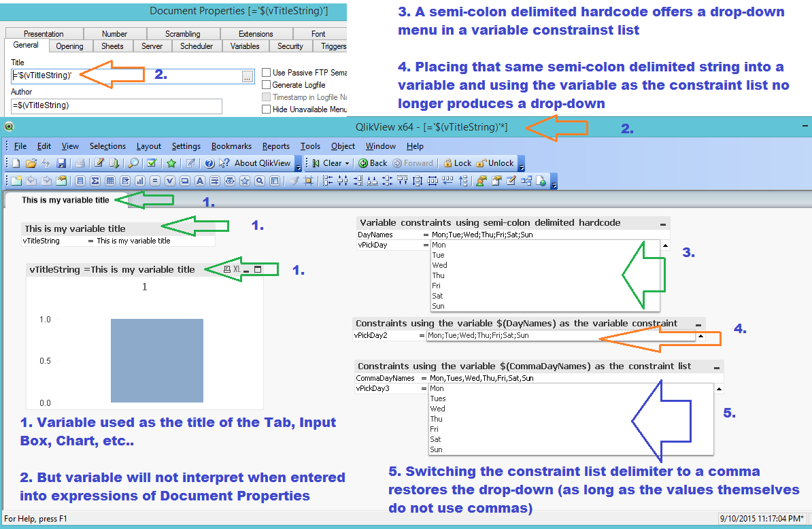Click print icon on chart caption
Screen dimensions: 812x529
(x=227, y=269)
